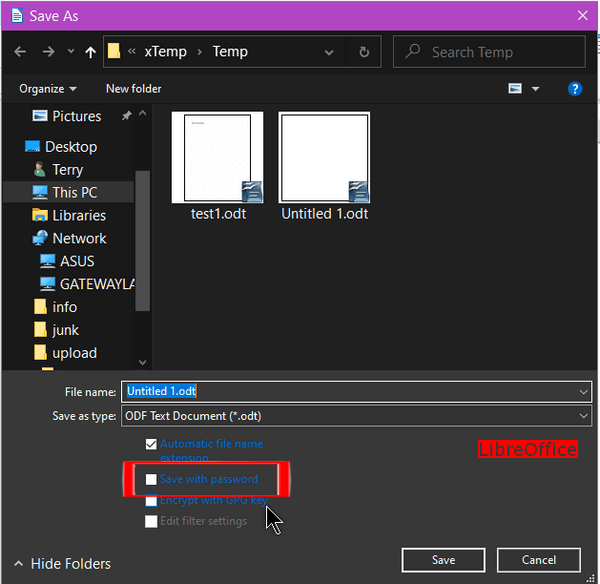Click the Cancel button
This screenshot has height=584, width=600.
click(539, 560)
